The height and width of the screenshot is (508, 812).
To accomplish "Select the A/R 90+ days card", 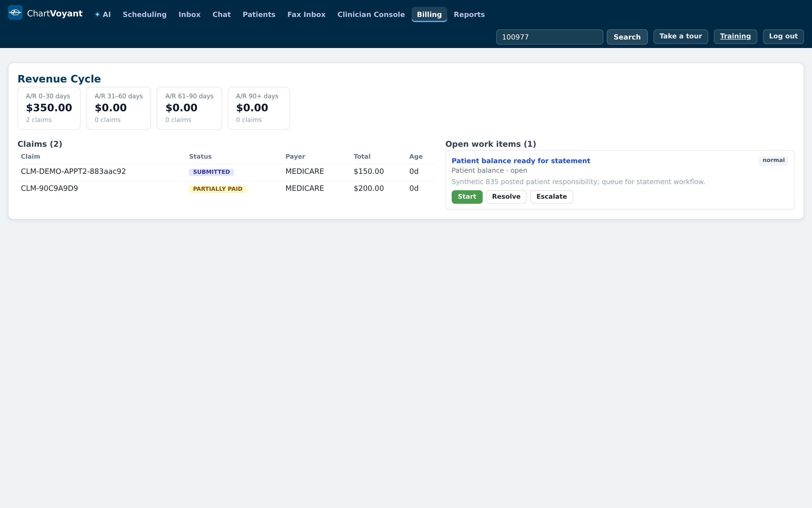I will tap(259, 108).
